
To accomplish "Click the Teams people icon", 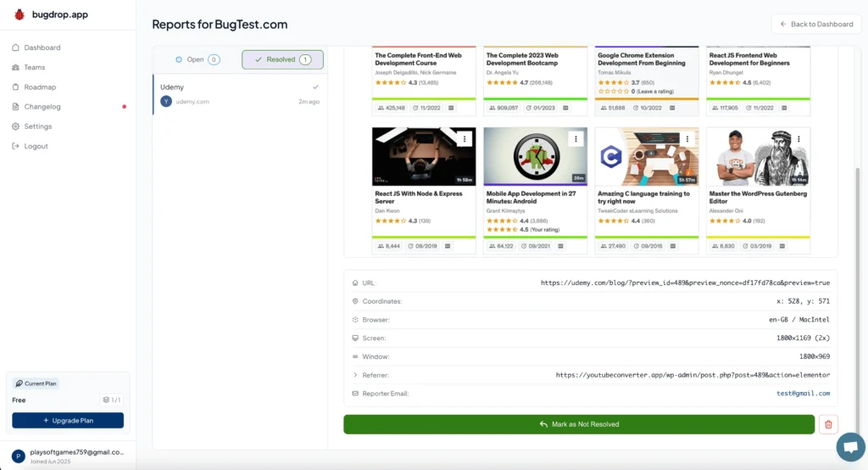I will click(15, 67).
